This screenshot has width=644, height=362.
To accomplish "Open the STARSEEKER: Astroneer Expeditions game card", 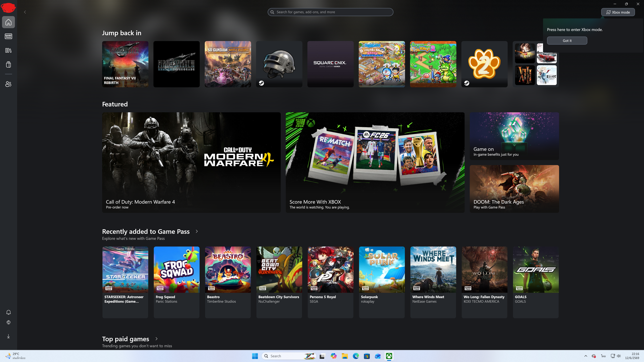I will (x=125, y=282).
